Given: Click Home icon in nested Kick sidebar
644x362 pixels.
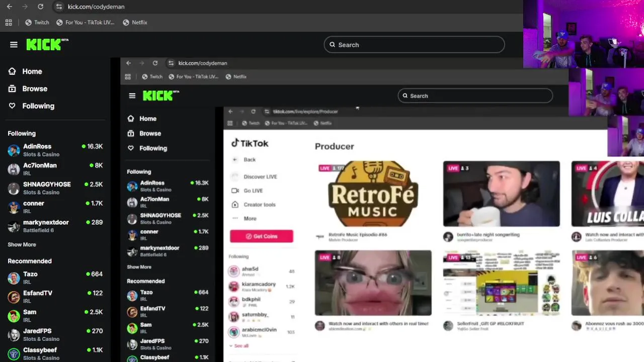Looking at the screenshot, I should click(x=131, y=119).
